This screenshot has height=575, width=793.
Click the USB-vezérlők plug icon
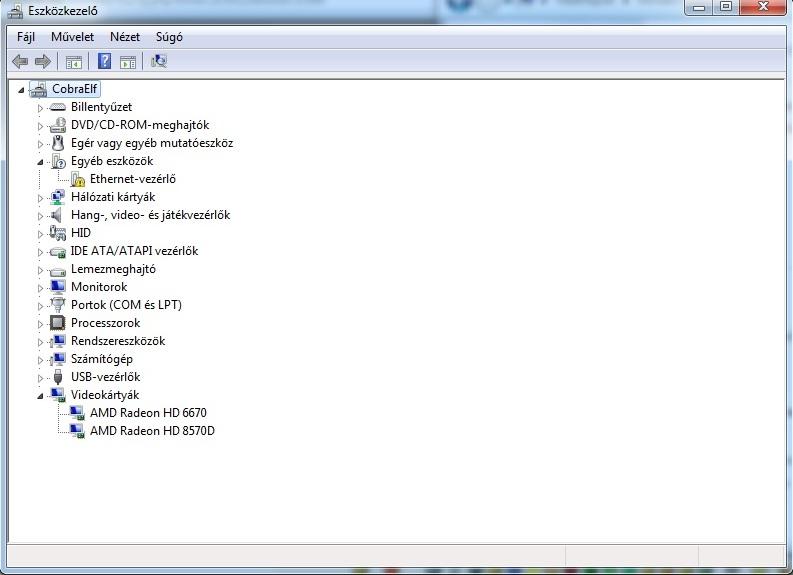(58, 377)
